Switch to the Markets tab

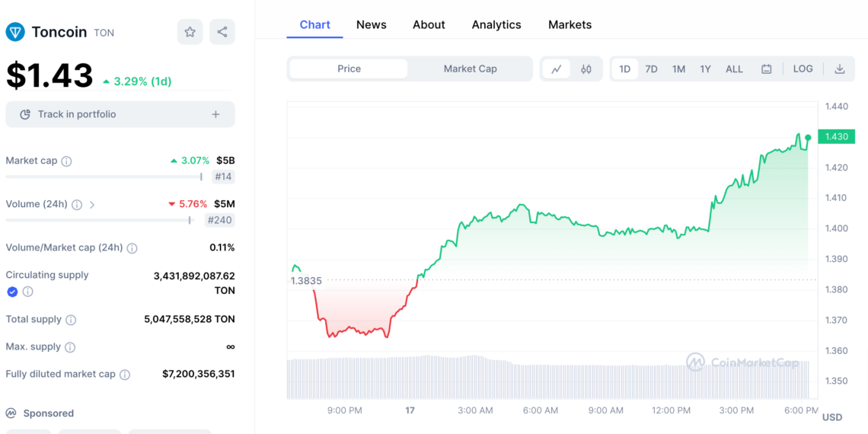(x=570, y=24)
